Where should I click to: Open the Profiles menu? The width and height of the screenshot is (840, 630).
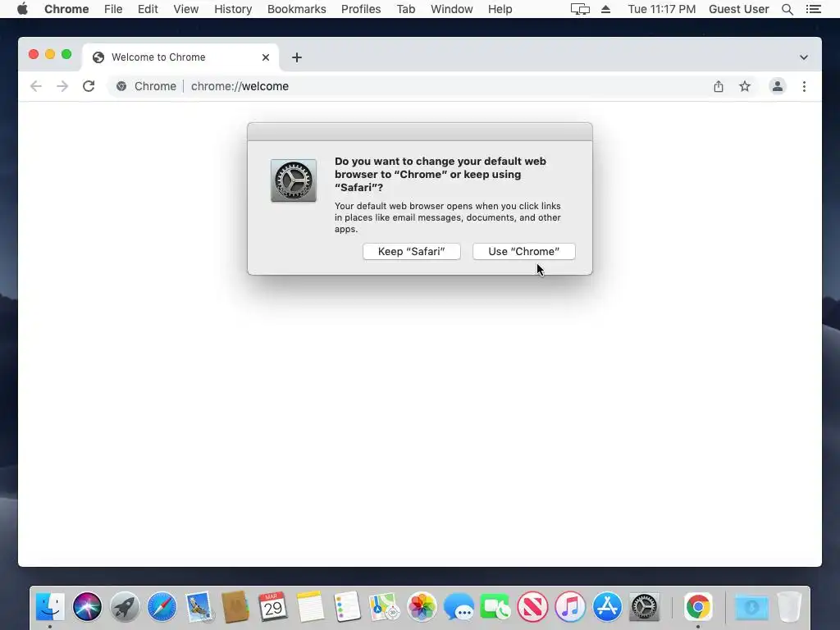[x=361, y=9]
